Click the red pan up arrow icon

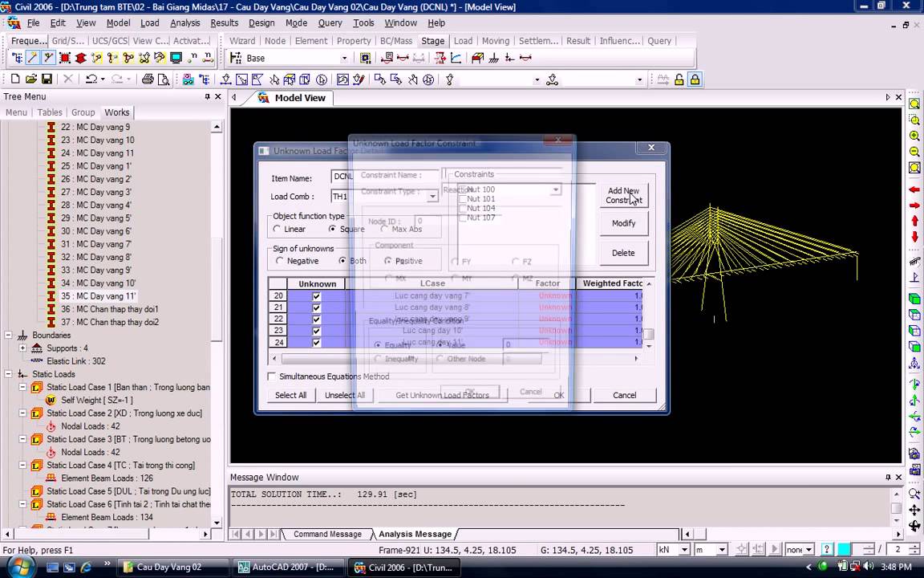click(914, 221)
